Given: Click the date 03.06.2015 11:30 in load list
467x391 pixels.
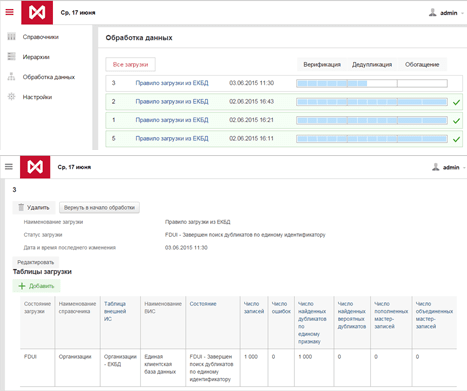Looking at the screenshot, I should tap(252, 83).
